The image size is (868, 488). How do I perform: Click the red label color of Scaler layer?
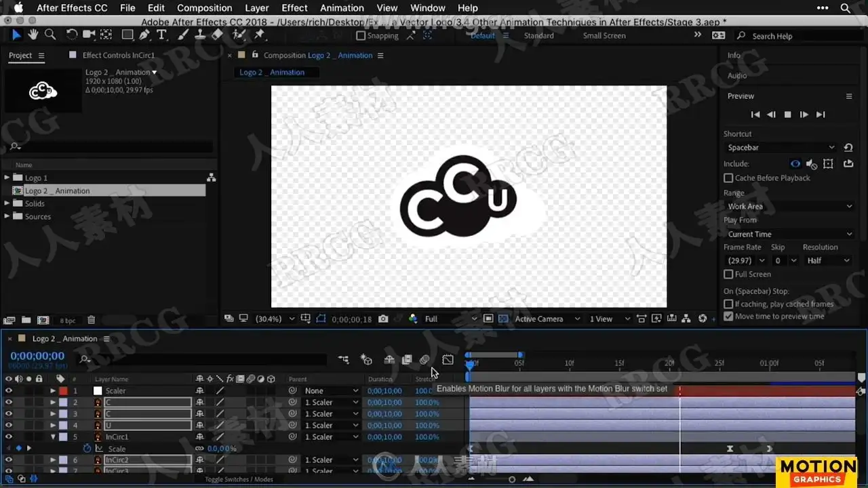[63, 390]
